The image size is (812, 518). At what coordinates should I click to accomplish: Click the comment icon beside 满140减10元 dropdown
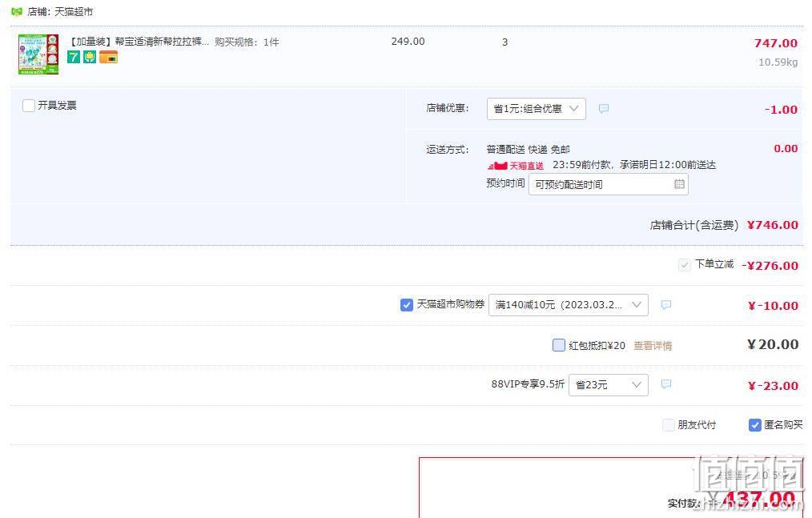click(666, 304)
